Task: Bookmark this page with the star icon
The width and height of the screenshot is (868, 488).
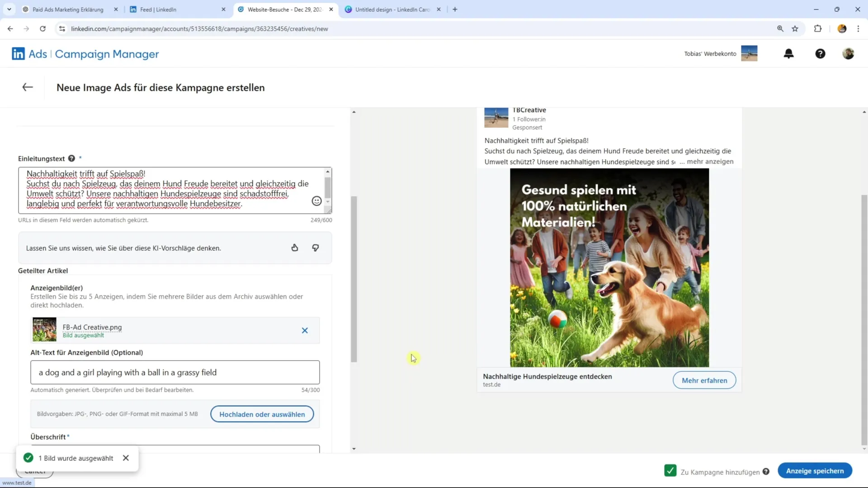Action: coord(795,28)
